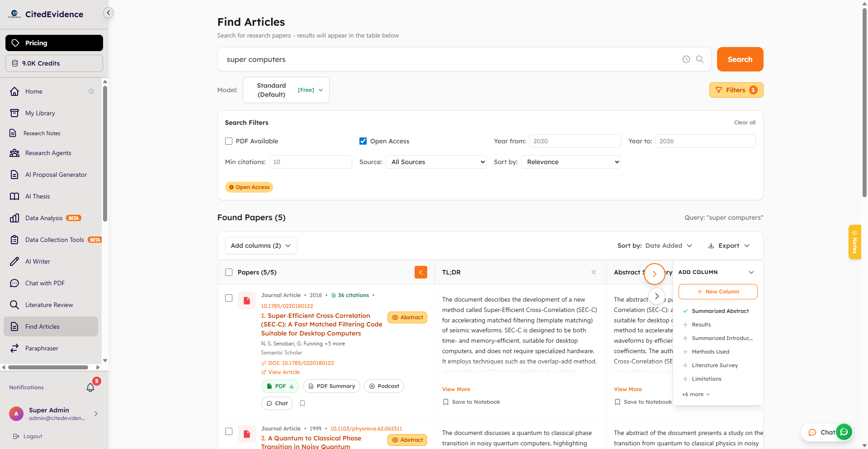Switch to the Find Articles section
The width and height of the screenshot is (868, 449).
tap(42, 326)
